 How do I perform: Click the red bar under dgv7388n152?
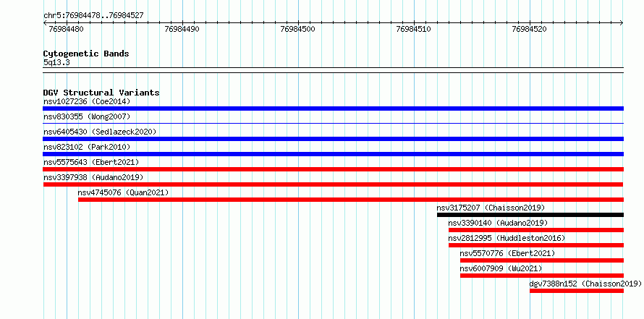pyautogui.click(x=577, y=291)
